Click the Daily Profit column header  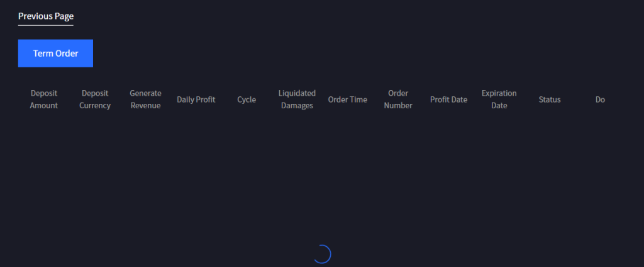tap(196, 99)
